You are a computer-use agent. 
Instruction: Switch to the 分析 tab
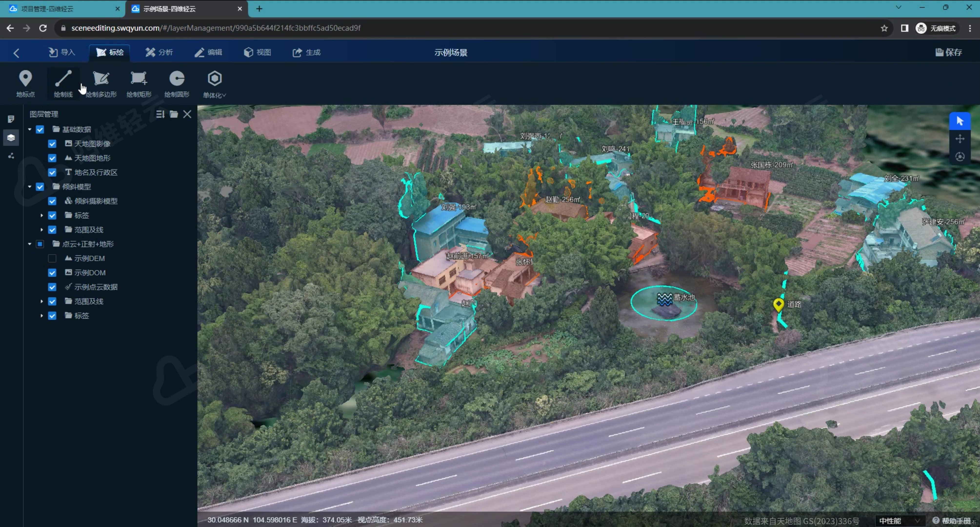click(159, 52)
